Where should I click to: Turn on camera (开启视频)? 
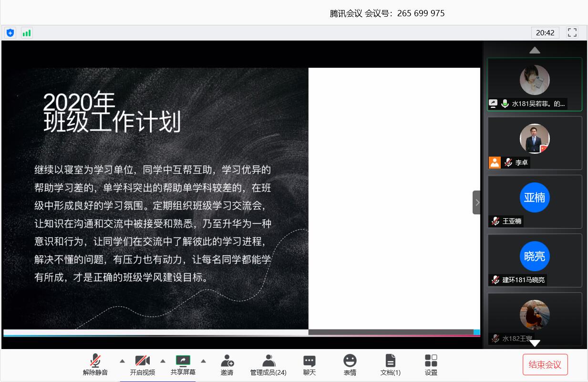pyautogui.click(x=142, y=365)
